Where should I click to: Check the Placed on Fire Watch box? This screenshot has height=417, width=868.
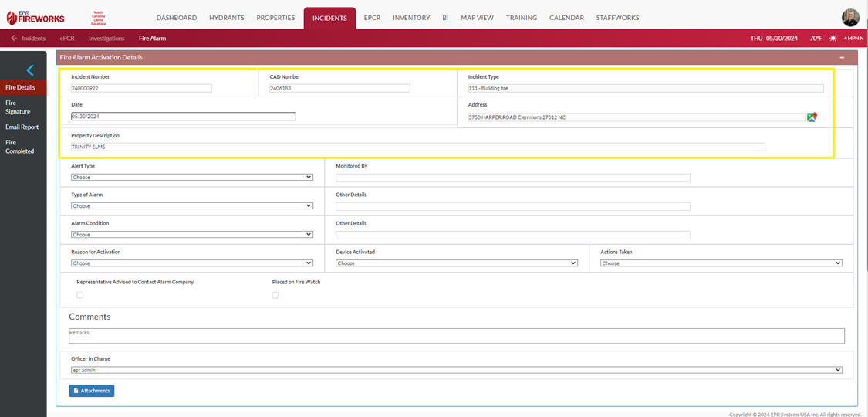point(275,295)
